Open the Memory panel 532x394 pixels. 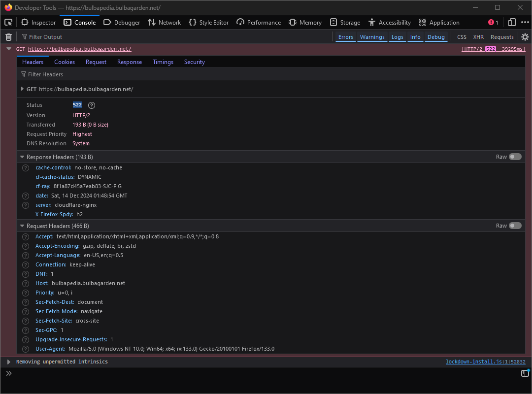tap(305, 22)
